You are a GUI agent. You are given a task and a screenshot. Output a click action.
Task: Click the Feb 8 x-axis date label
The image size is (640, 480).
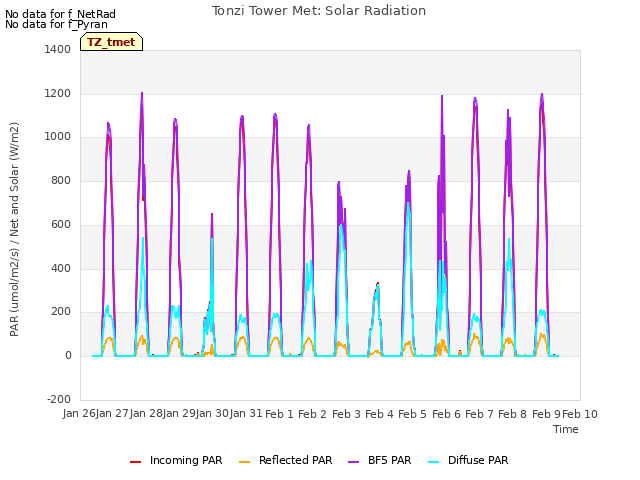tap(512, 414)
